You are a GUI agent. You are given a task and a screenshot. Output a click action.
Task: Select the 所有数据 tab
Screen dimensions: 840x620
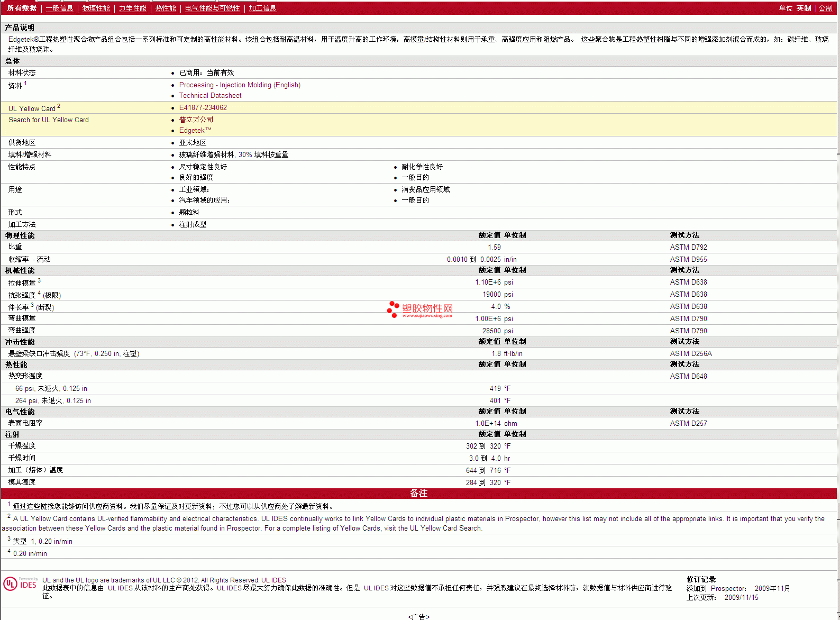pos(22,8)
